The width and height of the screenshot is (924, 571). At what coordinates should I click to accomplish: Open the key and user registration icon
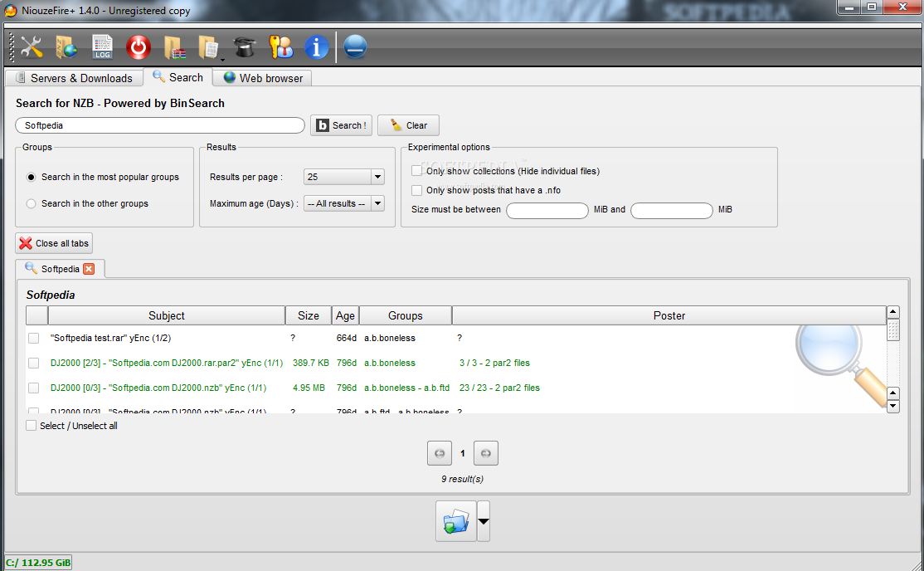coord(281,47)
